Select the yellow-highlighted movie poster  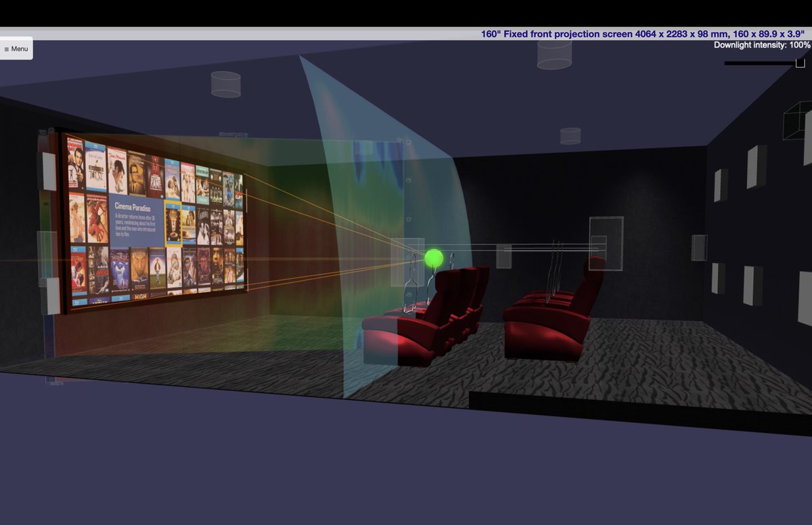click(173, 223)
